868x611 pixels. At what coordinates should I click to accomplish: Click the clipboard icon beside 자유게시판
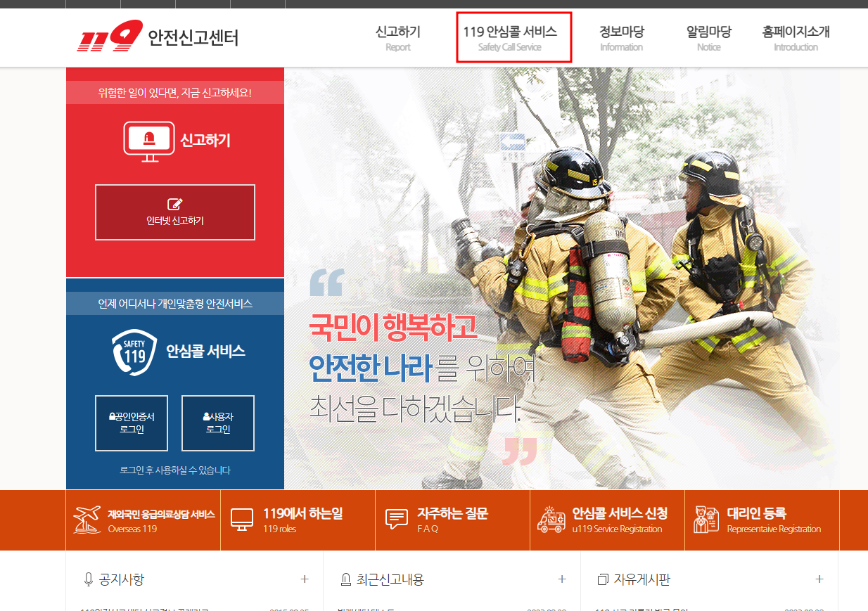603,578
